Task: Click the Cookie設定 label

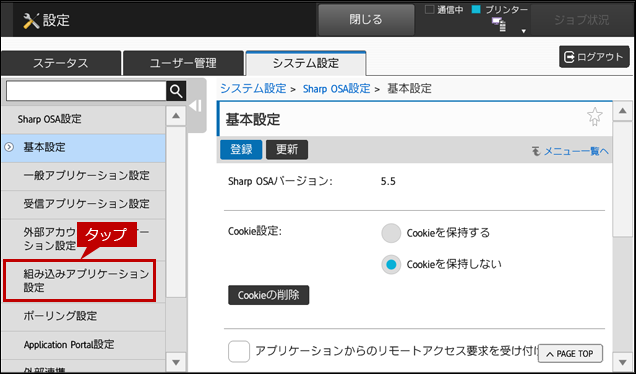Action: pos(255,231)
